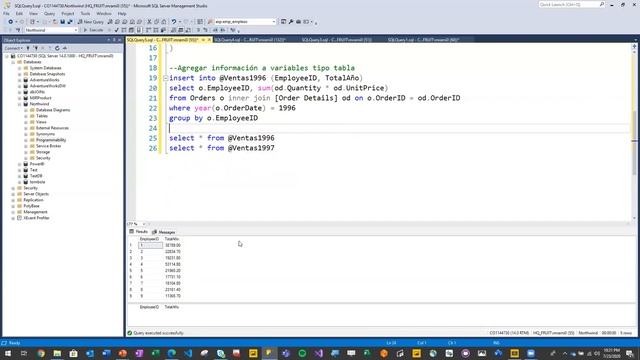Screen dimensions: 640x360
Task: Open the Tools menu
Action: click(x=85, y=13)
